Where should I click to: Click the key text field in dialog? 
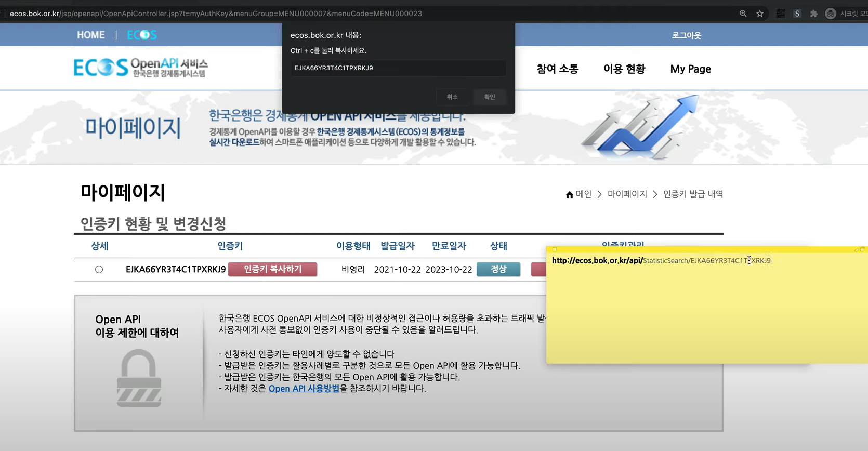pos(398,68)
